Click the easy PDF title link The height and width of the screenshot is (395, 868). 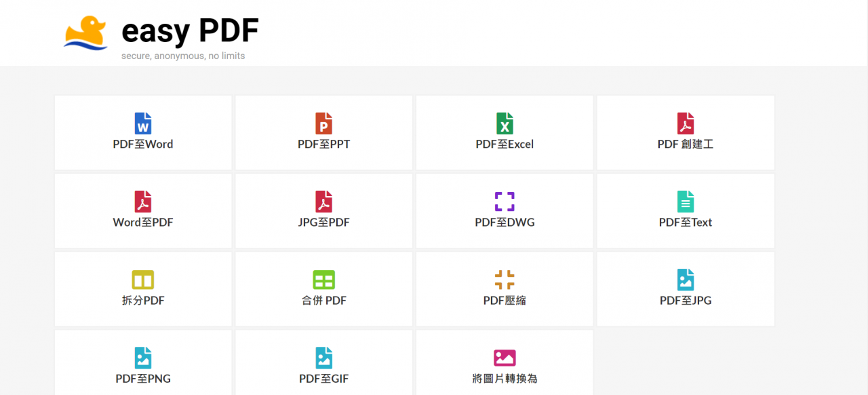click(x=190, y=30)
